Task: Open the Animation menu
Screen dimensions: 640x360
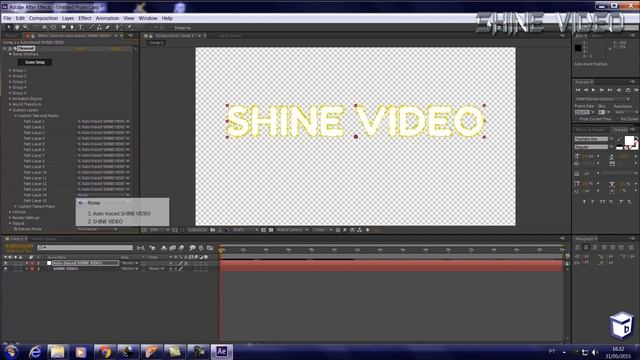Action: 107,18
